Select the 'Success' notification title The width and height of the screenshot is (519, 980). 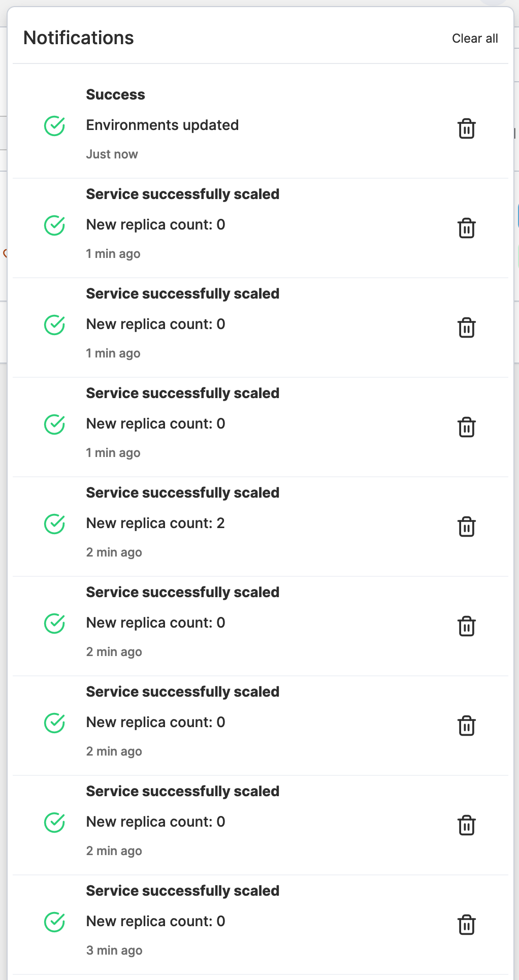[115, 94]
